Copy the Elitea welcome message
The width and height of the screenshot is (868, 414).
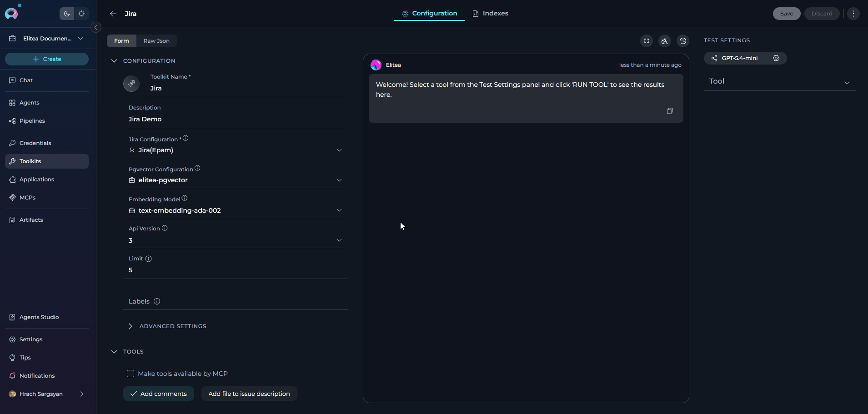[x=670, y=111]
